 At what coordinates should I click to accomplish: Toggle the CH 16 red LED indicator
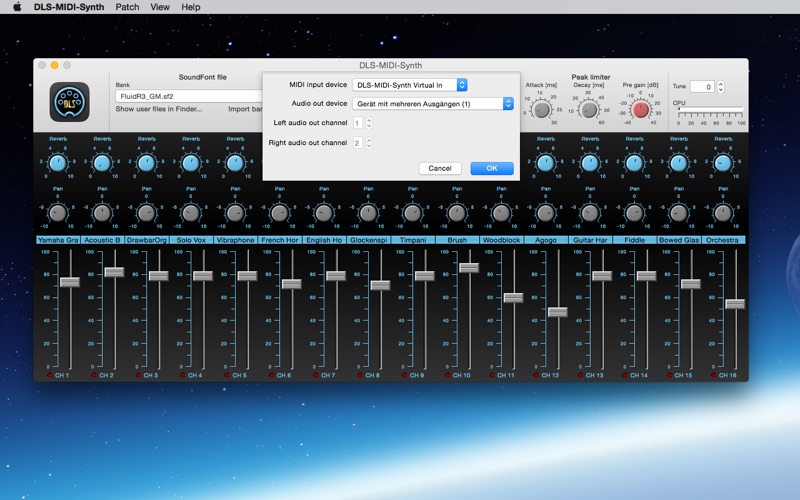pyautogui.click(x=713, y=376)
